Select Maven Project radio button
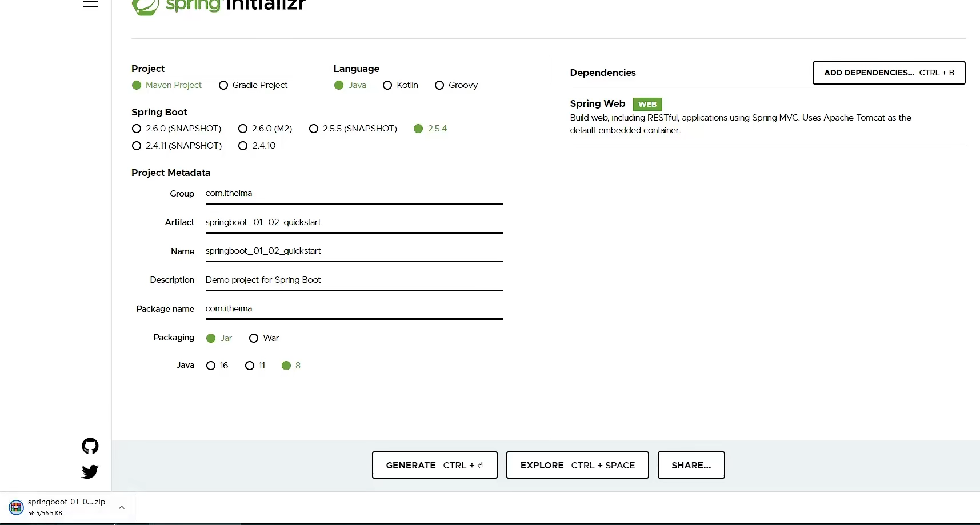980x525 pixels. [167, 85]
